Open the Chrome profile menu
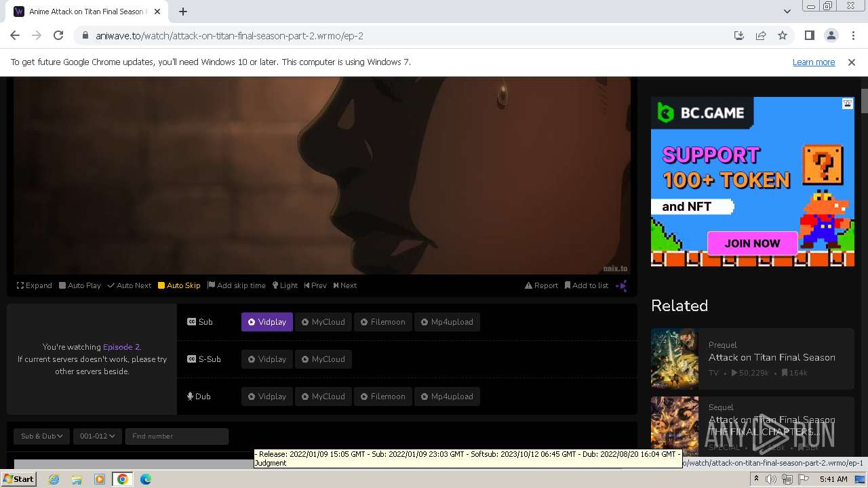This screenshot has width=868, height=488. click(831, 35)
